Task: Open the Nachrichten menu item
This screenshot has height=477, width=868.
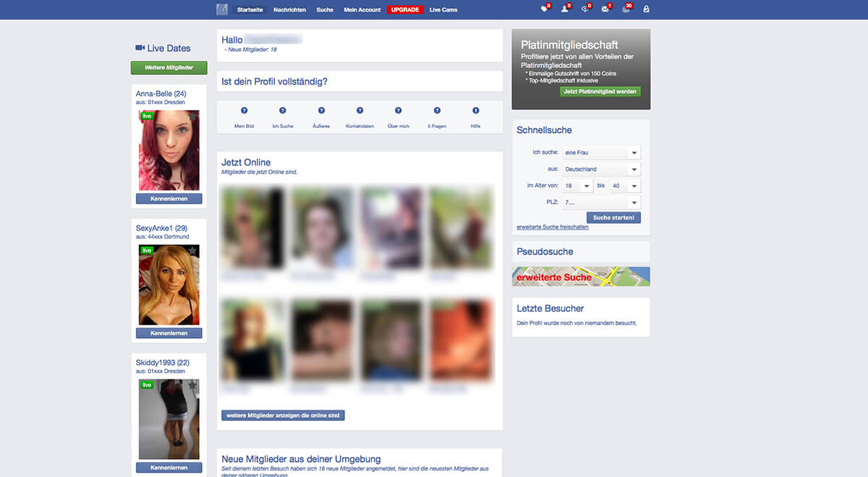Action: pyautogui.click(x=289, y=9)
